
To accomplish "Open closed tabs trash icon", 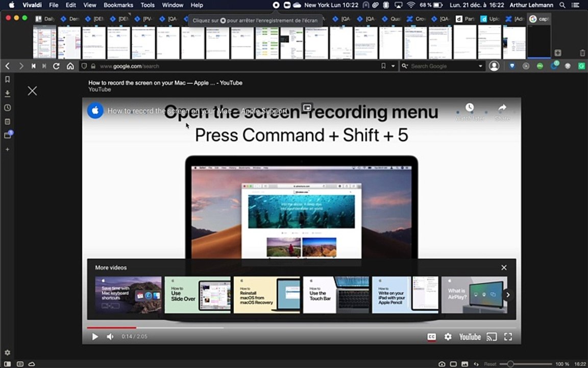I will (x=582, y=53).
